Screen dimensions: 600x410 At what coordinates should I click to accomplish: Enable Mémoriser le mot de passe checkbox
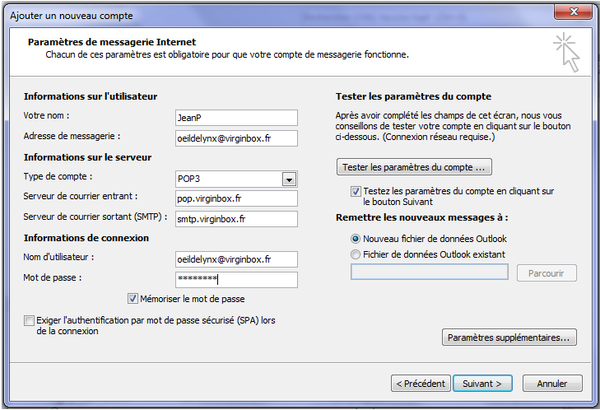[x=134, y=298]
